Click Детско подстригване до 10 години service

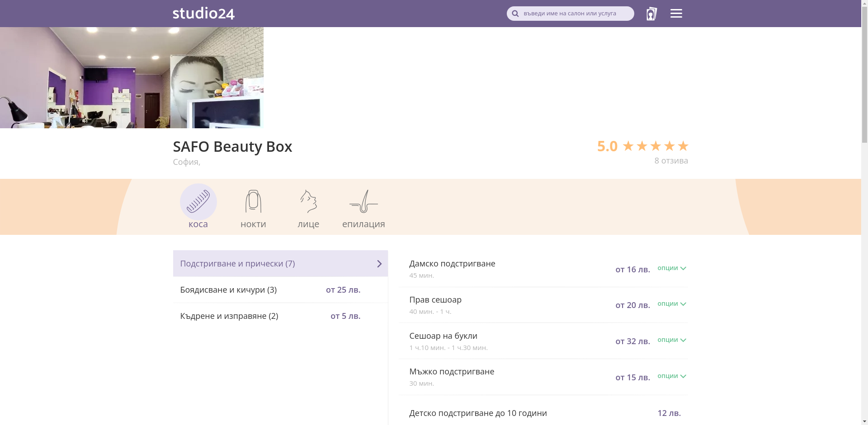click(x=478, y=413)
